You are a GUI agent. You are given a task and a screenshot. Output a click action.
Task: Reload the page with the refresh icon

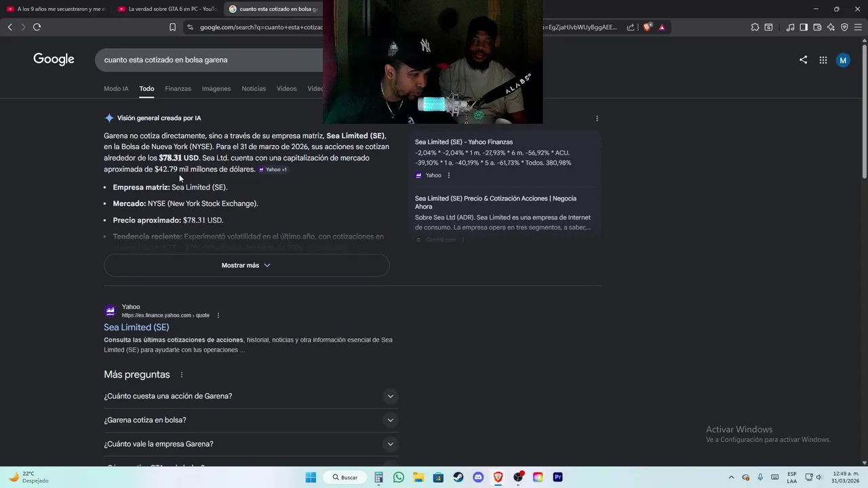click(x=37, y=27)
